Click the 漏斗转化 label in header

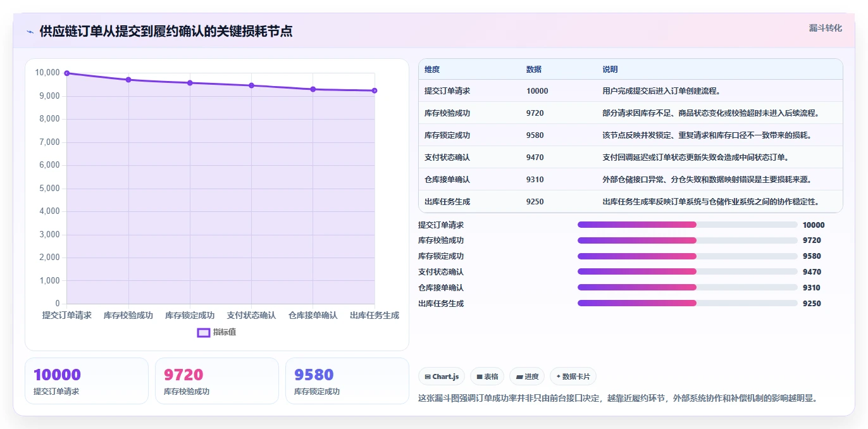pyautogui.click(x=825, y=28)
